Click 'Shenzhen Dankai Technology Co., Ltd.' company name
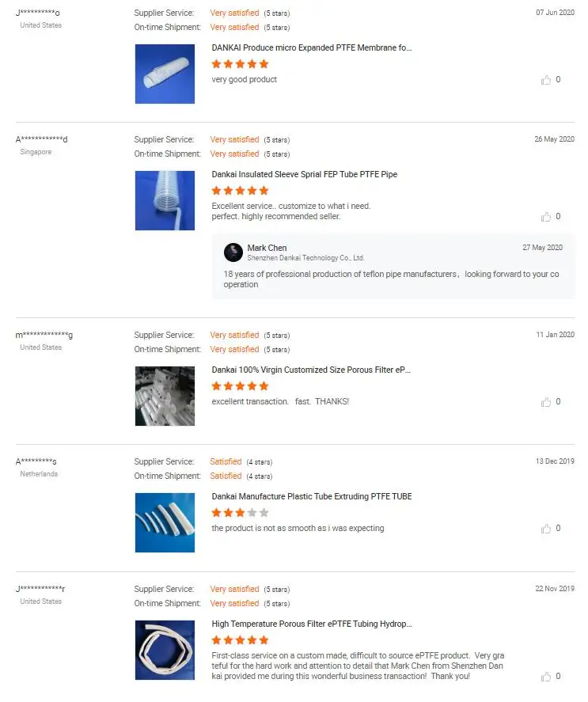588x702 pixels. (306, 258)
